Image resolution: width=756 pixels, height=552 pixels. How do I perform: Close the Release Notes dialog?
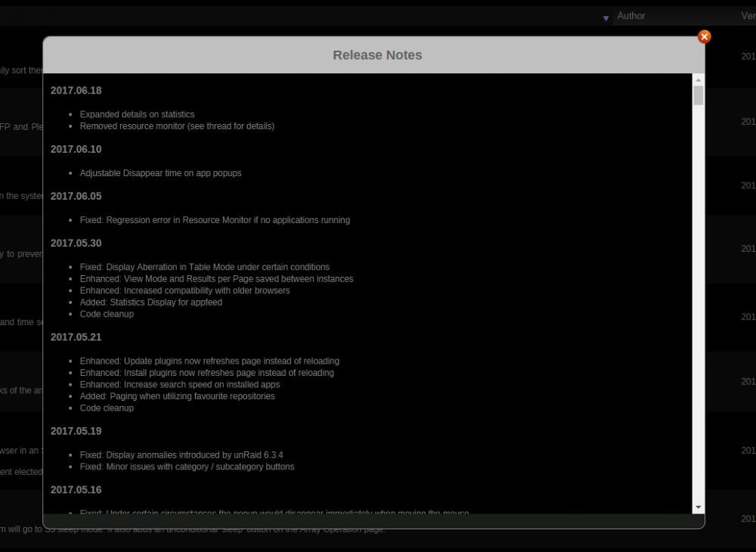click(x=704, y=36)
